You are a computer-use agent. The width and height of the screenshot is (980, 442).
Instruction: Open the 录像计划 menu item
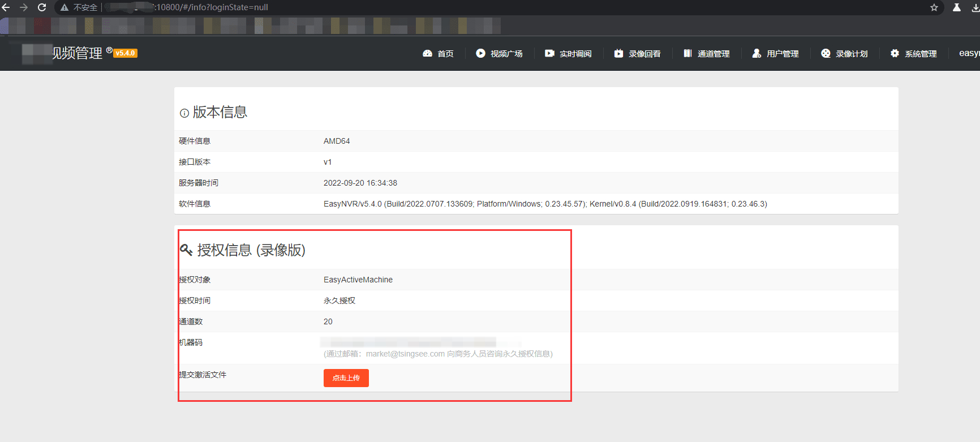tap(852, 54)
